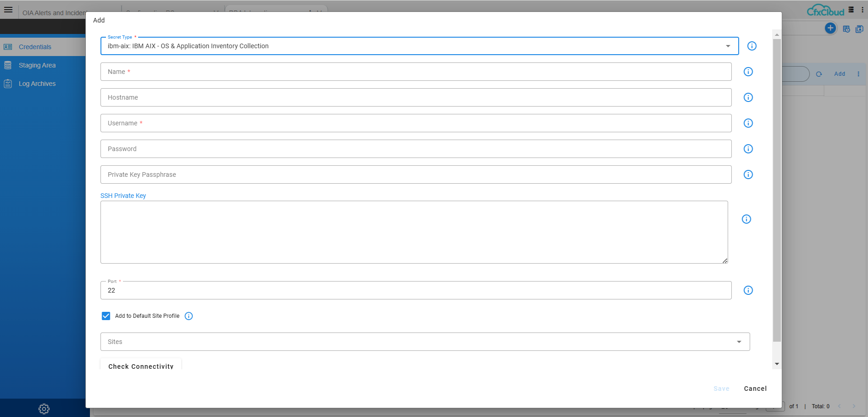Open the settings gear at sidebar bottom

(x=44, y=408)
